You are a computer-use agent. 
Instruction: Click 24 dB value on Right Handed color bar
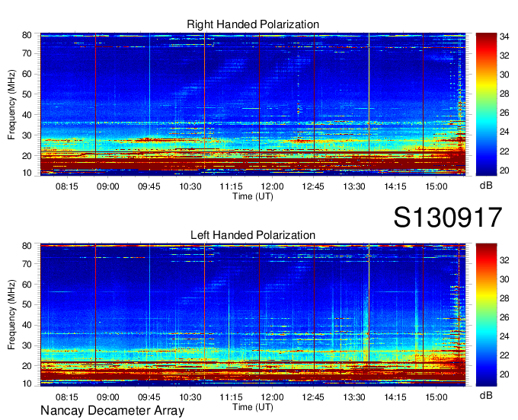(x=504, y=132)
